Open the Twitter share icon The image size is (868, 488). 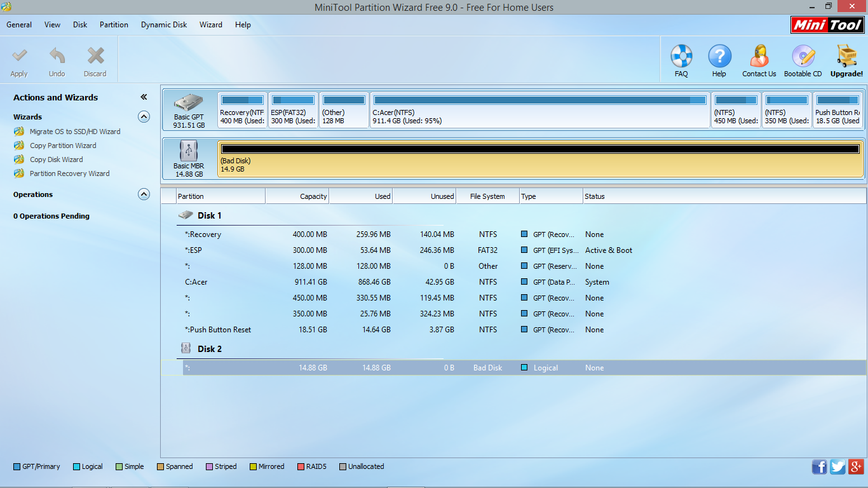click(837, 467)
